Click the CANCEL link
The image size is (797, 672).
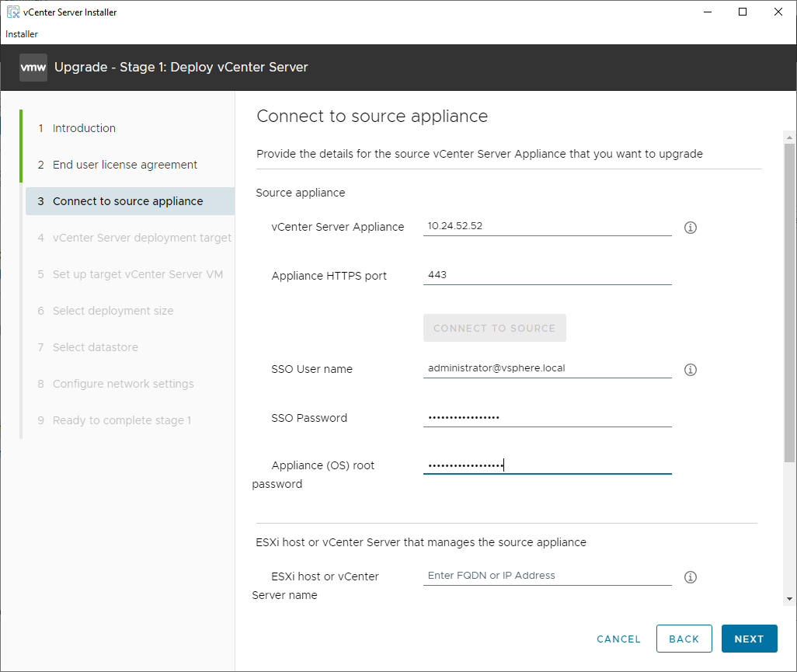[618, 639]
